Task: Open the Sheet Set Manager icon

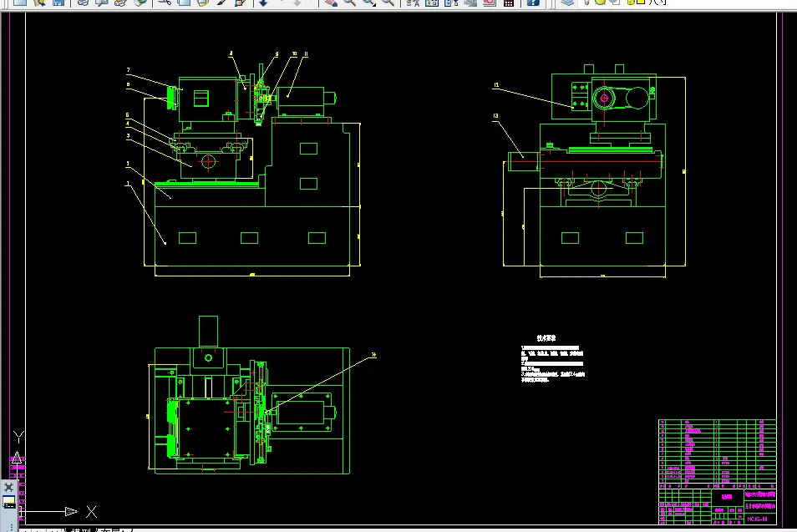Action: coord(470,2)
